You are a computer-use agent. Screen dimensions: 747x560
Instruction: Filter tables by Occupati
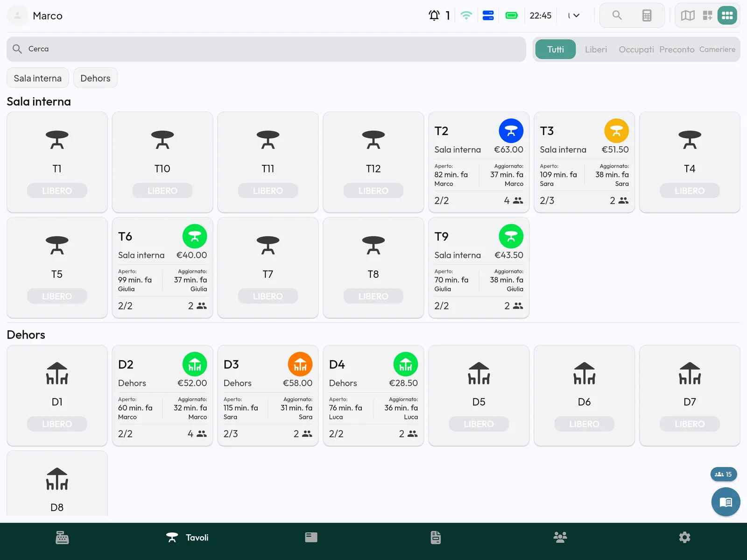636,50
